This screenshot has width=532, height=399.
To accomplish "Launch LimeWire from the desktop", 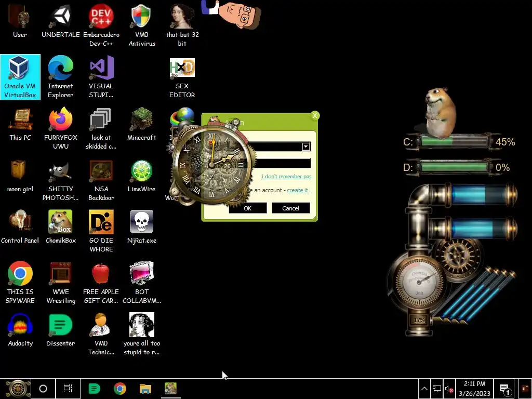I will 141,176.
